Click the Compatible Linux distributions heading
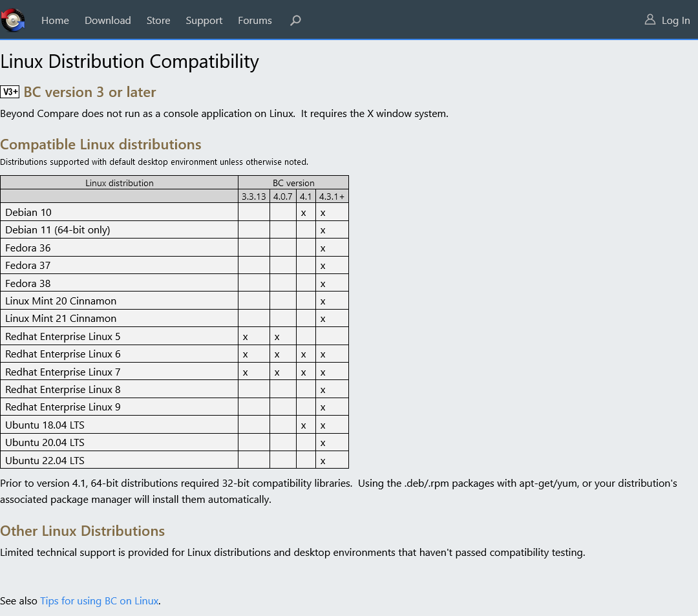The height and width of the screenshot is (616, 698). tap(101, 145)
